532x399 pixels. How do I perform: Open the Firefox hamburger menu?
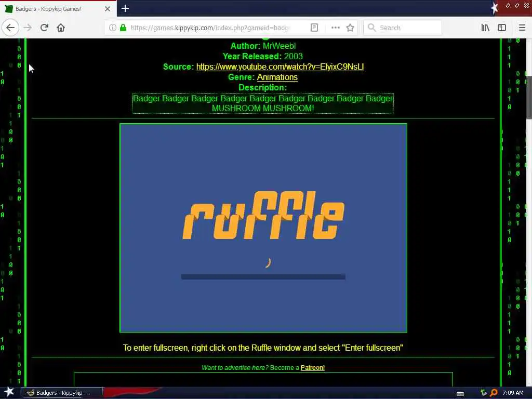pos(522,28)
